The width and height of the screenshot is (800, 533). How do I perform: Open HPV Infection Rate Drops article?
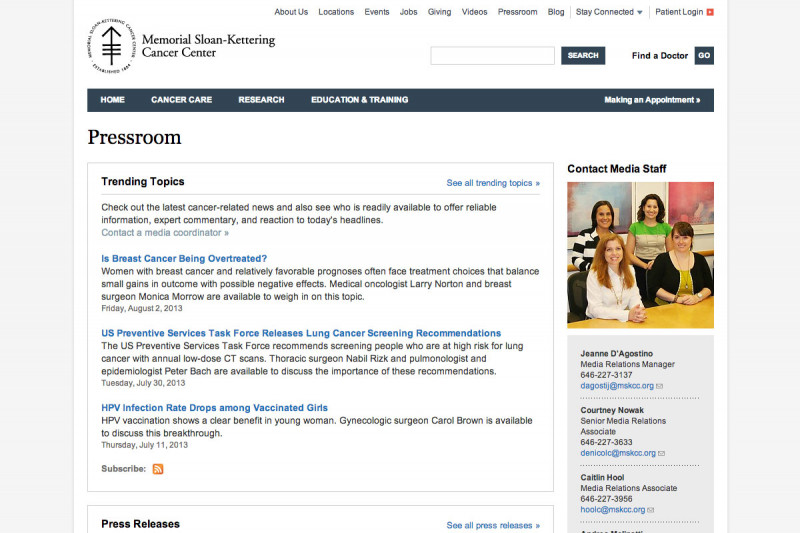pyautogui.click(x=214, y=408)
